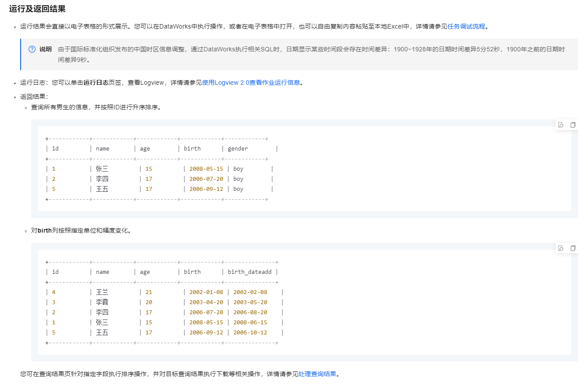Click 2002-01-08 birth value
588x384 pixels.
click(206, 292)
